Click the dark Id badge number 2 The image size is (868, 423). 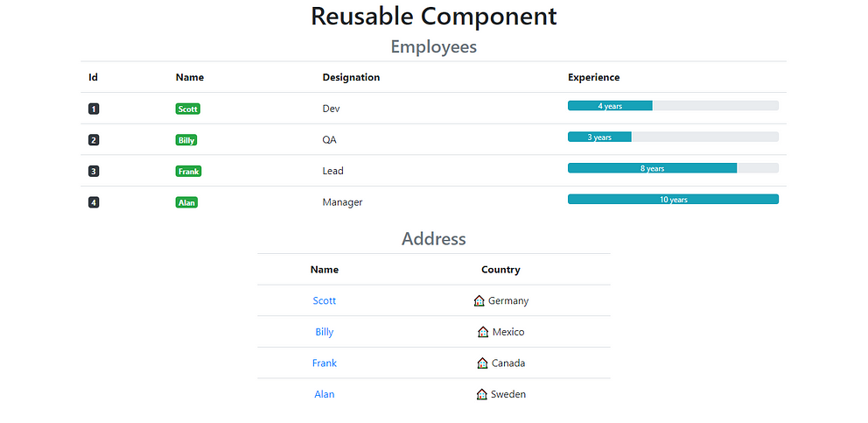(94, 140)
